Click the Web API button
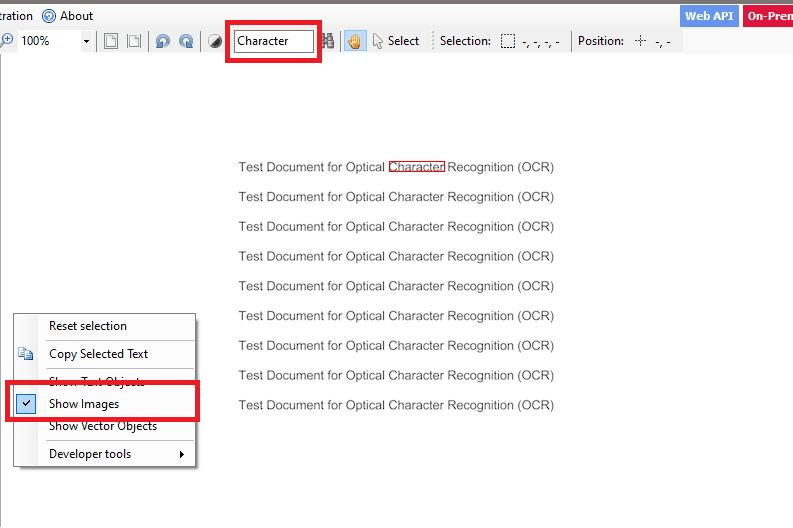 point(709,16)
